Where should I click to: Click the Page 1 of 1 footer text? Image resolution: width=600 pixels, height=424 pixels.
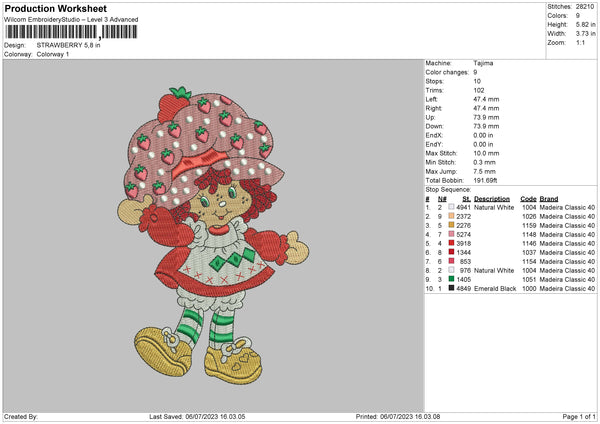click(x=579, y=416)
